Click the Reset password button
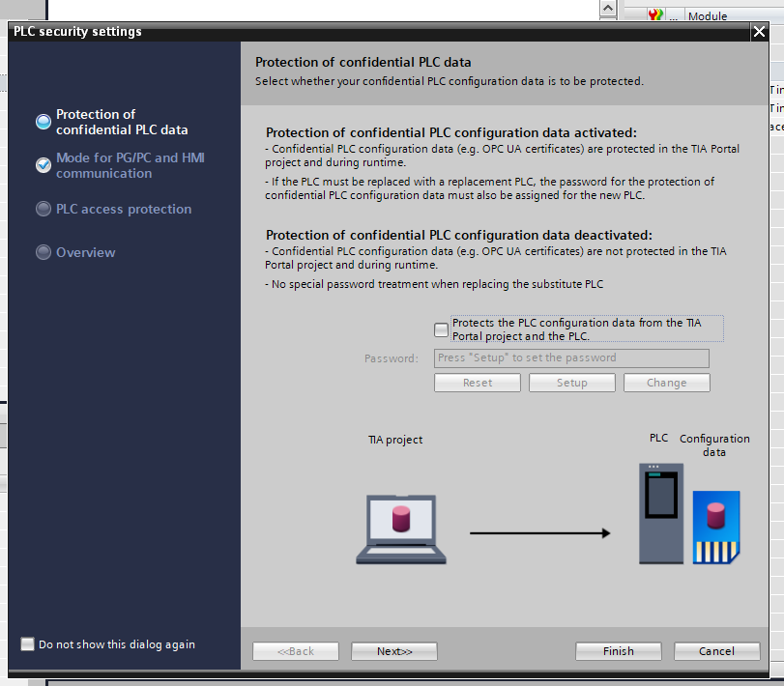The width and height of the screenshot is (784, 686). [x=478, y=383]
